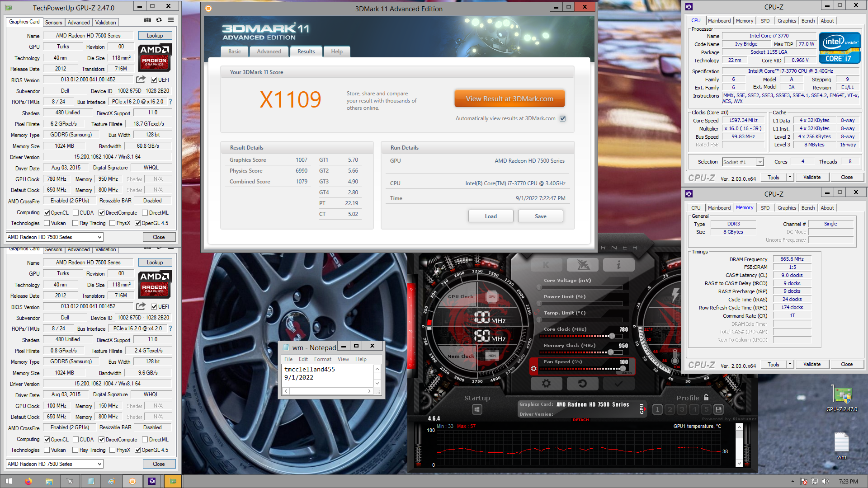Toggle DirectML checkbox in top GPU-Z window

pos(145,213)
